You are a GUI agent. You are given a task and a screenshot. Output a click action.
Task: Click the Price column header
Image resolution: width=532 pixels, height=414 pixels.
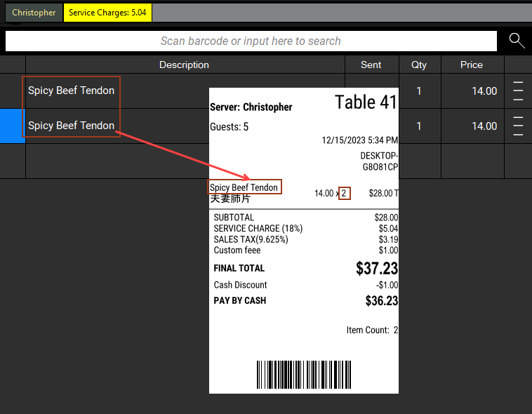472,65
